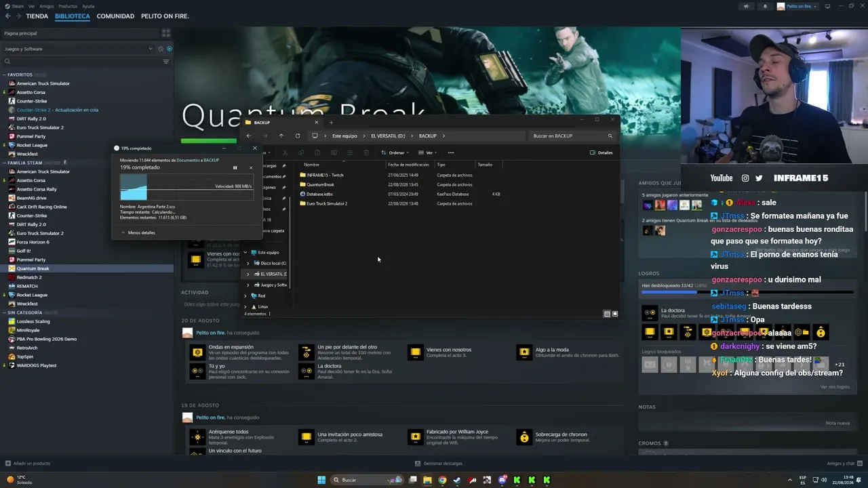
Task: Open the three-dots more options menu in Explorer
Action: [x=451, y=152]
